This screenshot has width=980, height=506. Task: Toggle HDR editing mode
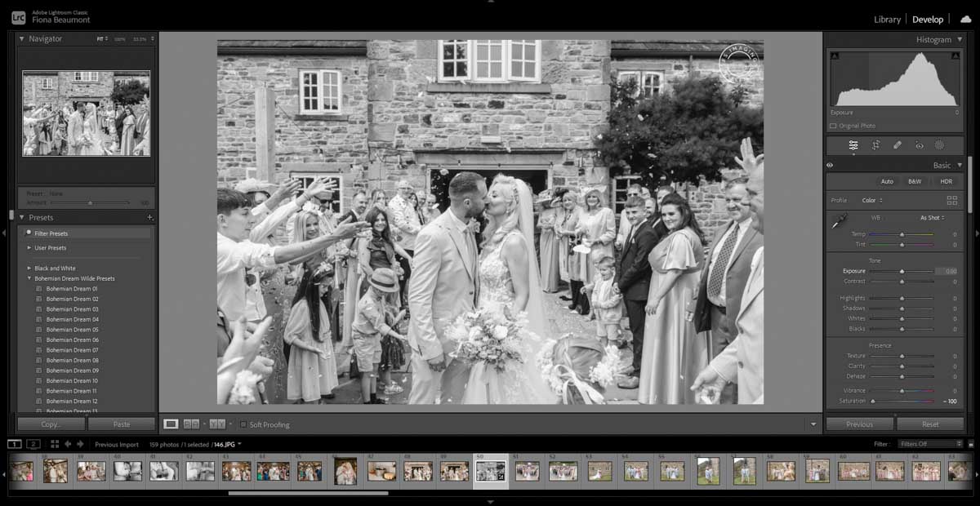click(946, 181)
